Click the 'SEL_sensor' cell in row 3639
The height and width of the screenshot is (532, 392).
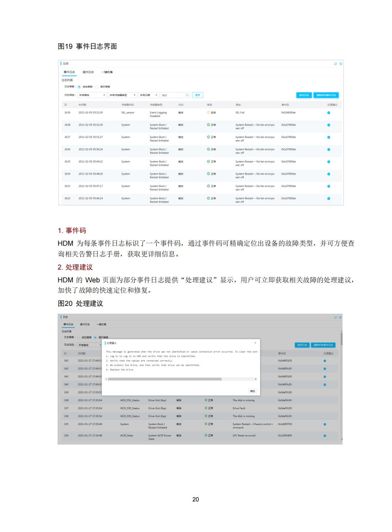tap(128, 113)
